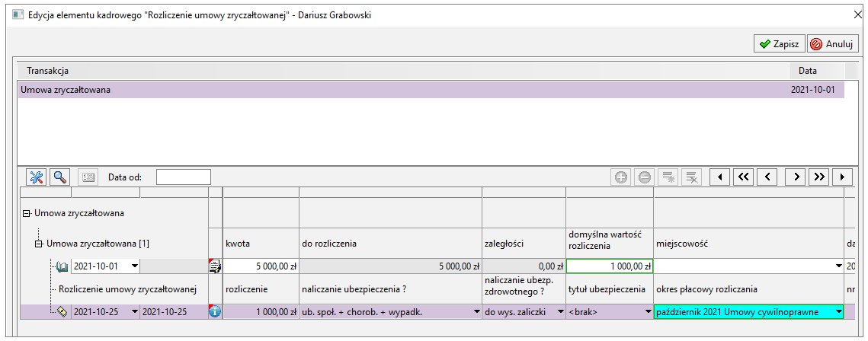Viewport: 868px width, 341px height.
Task: Click the magnifying glass search icon
Action: coord(59,177)
